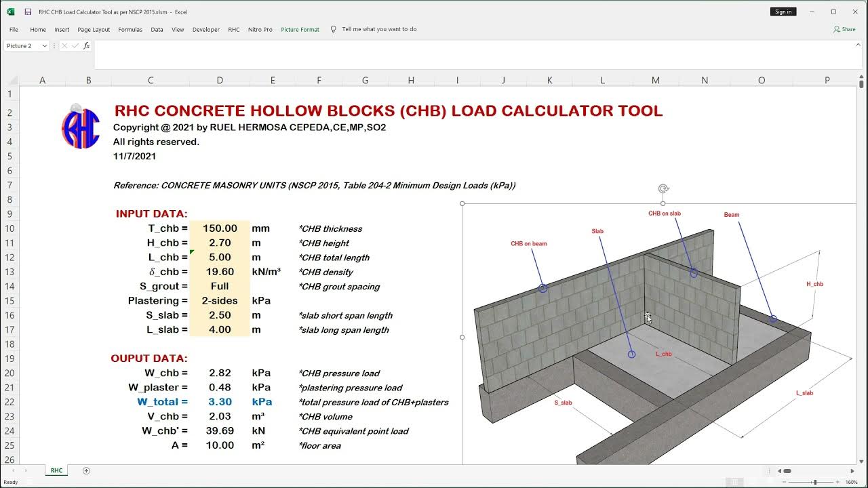This screenshot has height=488, width=868.
Task: Select S_slab value cell 2.50
Action: 220,315
